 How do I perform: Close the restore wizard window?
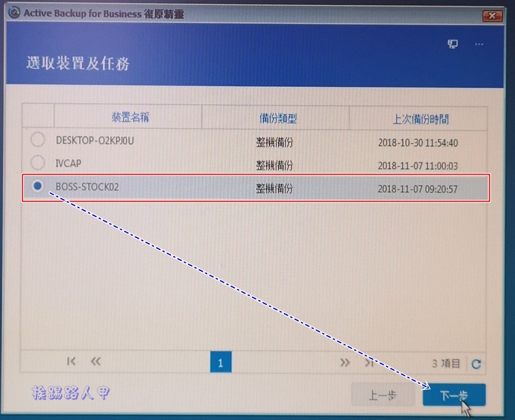pyautogui.click(x=492, y=16)
